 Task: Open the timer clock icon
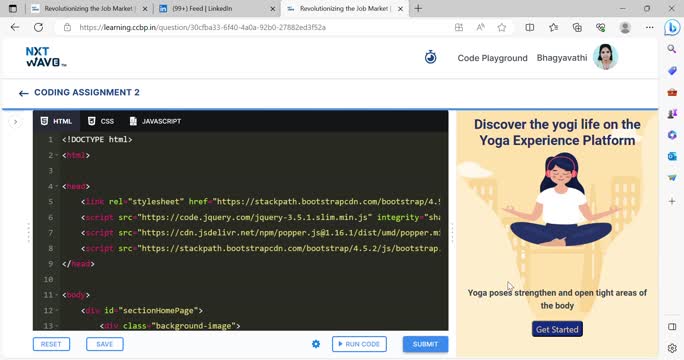[431, 57]
